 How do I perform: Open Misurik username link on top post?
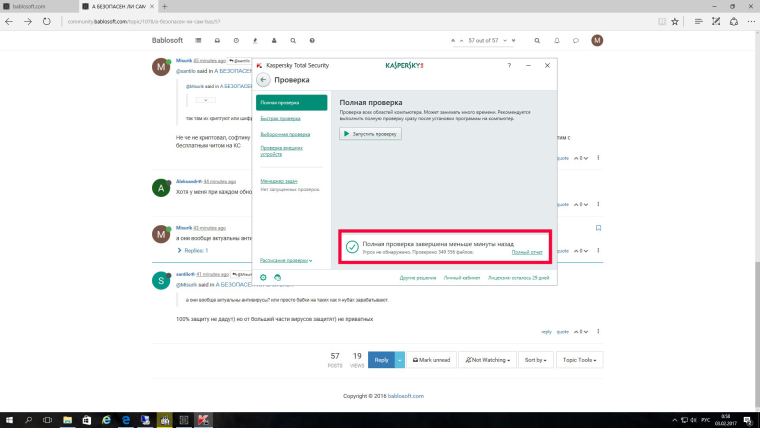pyautogui.click(x=184, y=61)
